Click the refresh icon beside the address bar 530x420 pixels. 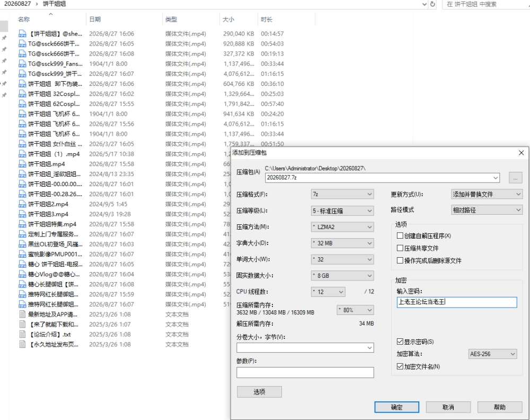(432, 4)
